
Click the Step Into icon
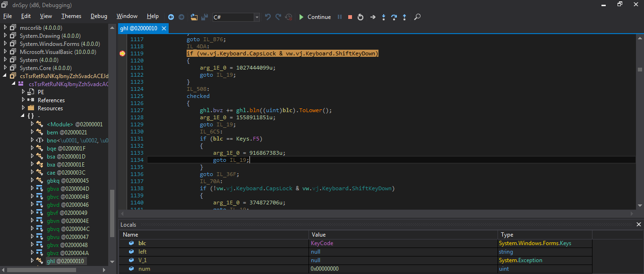(384, 17)
